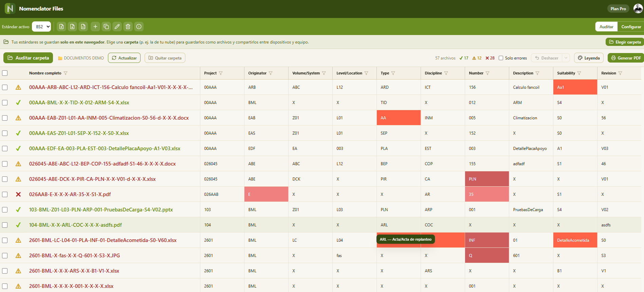Filter the Discipline column
Image resolution: width=644 pixels, height=292 pixels.
pos(446,73)
